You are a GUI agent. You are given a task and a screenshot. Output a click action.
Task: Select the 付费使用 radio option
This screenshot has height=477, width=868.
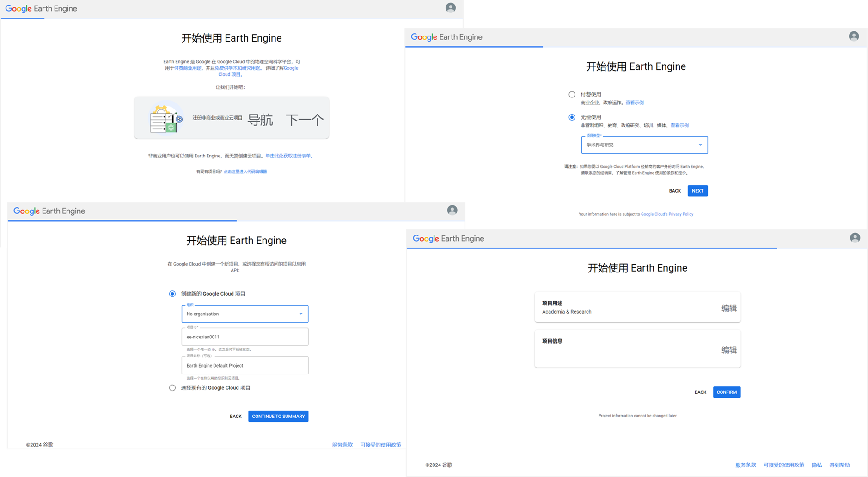click(x=572, y=94)
